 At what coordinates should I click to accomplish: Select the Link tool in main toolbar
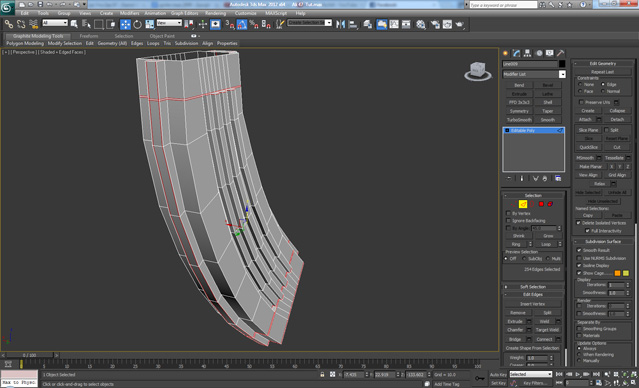(x=9, y=24)
